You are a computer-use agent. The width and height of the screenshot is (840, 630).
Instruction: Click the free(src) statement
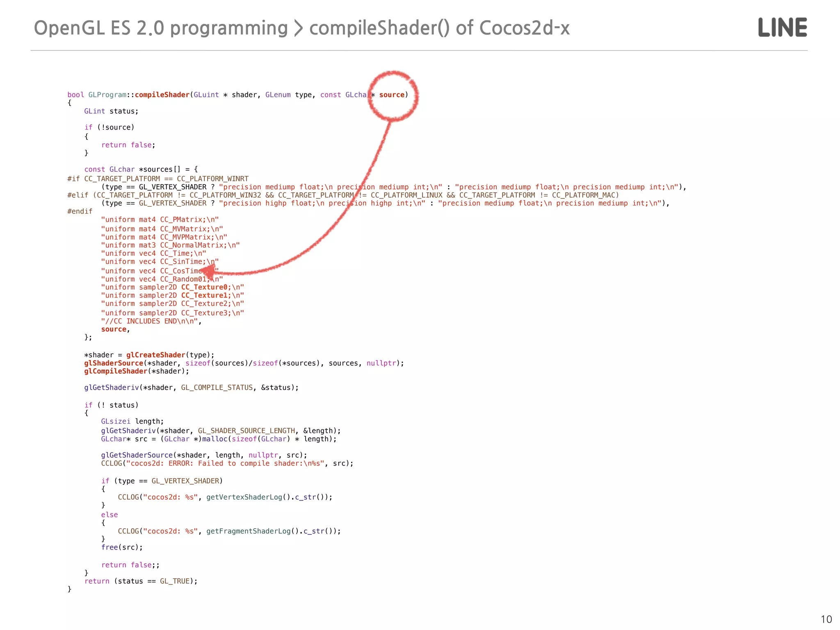point(122,547)
